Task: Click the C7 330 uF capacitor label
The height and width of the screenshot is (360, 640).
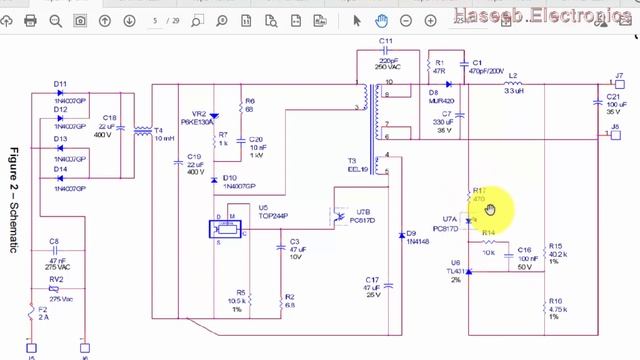Action: click(x=444, y=122)
